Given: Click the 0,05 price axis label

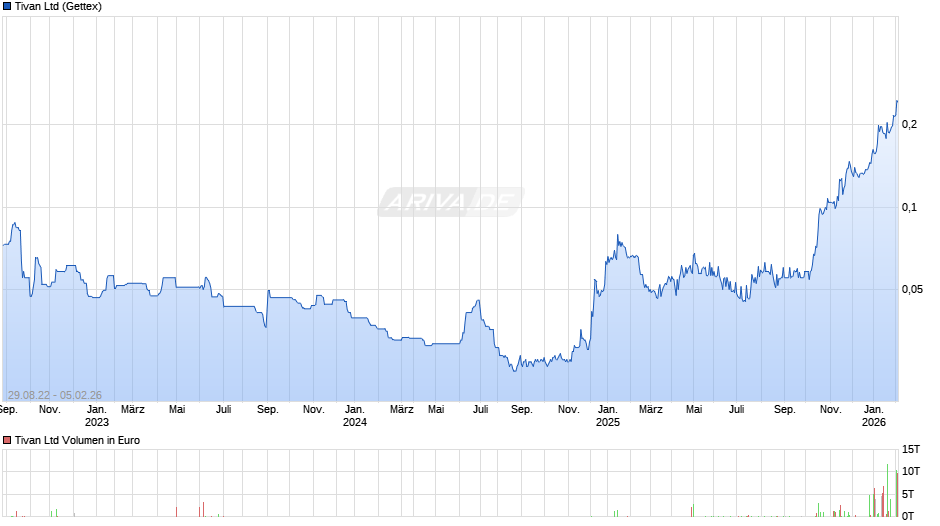Looking at the screenshot, I should [912, 290].
